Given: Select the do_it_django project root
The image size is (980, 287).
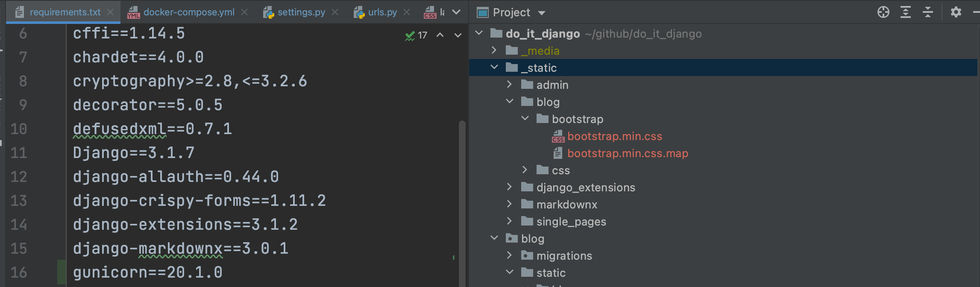Looking at the screenshot, I should point(724,33).
